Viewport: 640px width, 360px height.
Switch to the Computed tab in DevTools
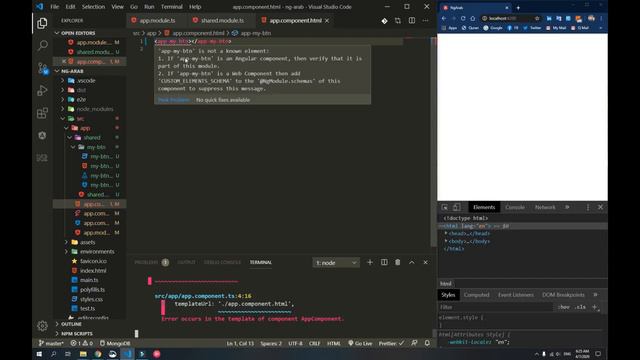(x=476, y=295)
